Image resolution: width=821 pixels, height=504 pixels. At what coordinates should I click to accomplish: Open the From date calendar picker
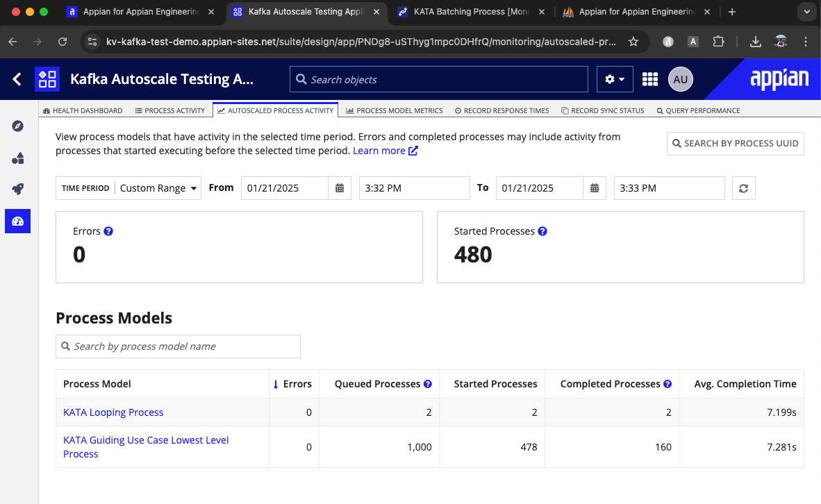point(339,188)
